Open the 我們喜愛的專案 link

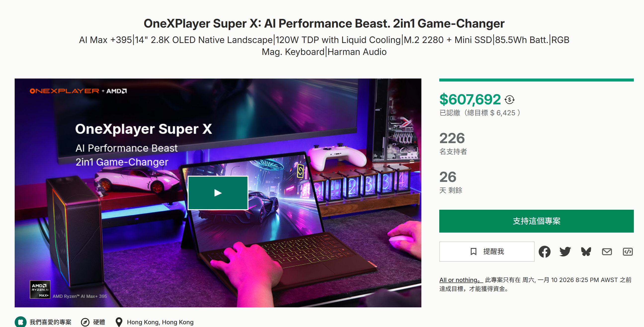point(50,322)
